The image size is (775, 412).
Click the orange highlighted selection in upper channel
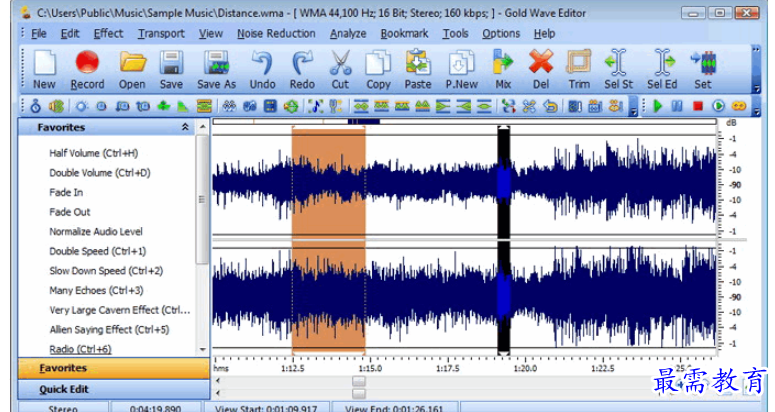[x=328, y=183]
